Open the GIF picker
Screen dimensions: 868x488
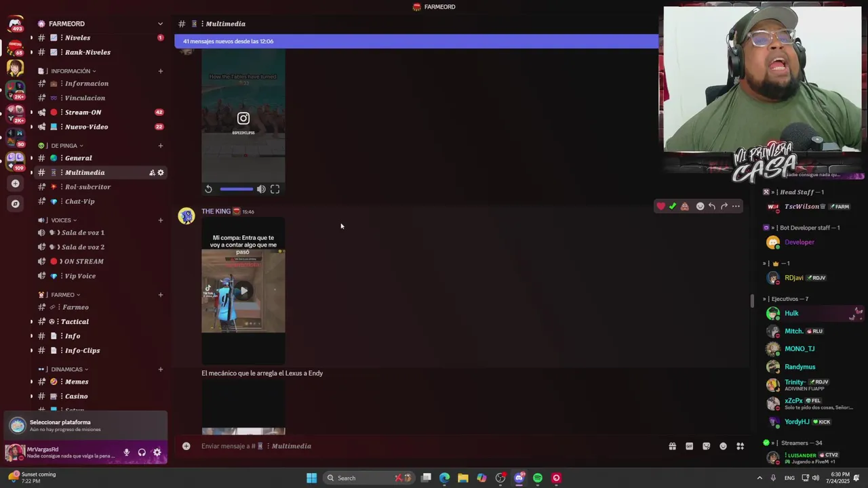click(x=689, y=446)
